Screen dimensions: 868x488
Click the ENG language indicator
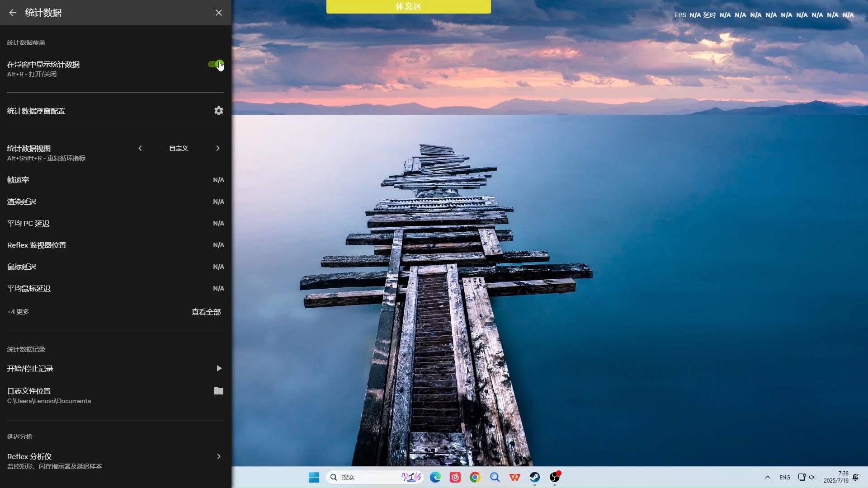[785, 477]
